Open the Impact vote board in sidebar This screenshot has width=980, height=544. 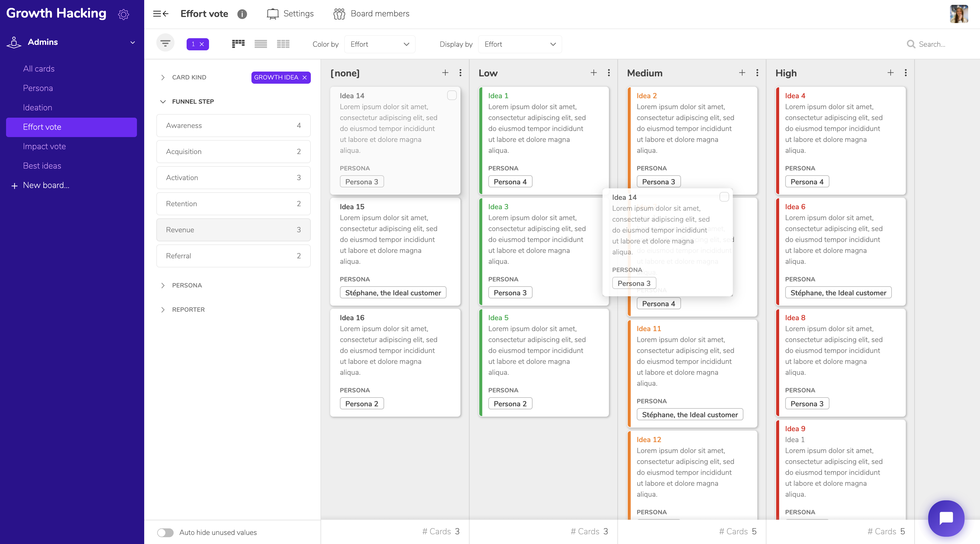pyautogui.click(x=44, y=146)
